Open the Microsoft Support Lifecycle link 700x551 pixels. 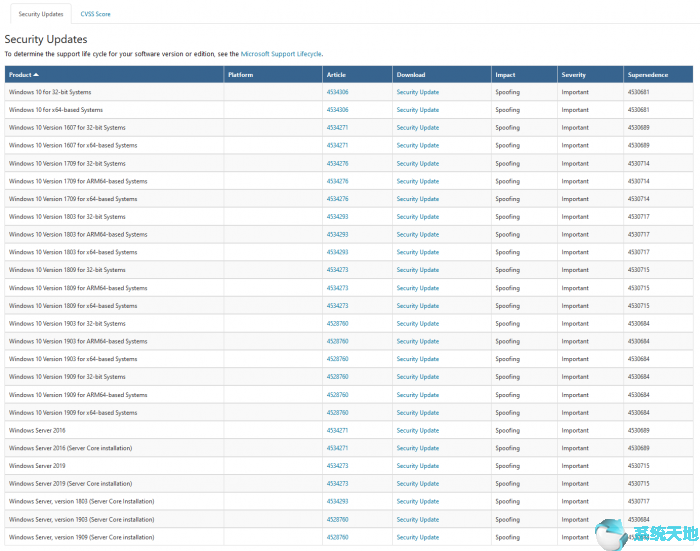point(281,54)
